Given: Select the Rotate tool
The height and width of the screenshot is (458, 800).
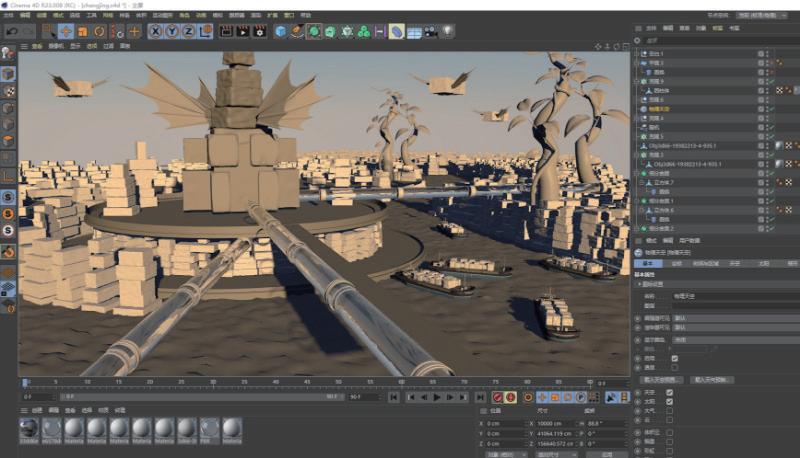Looking at the screenshot, I should click(100, 31).
